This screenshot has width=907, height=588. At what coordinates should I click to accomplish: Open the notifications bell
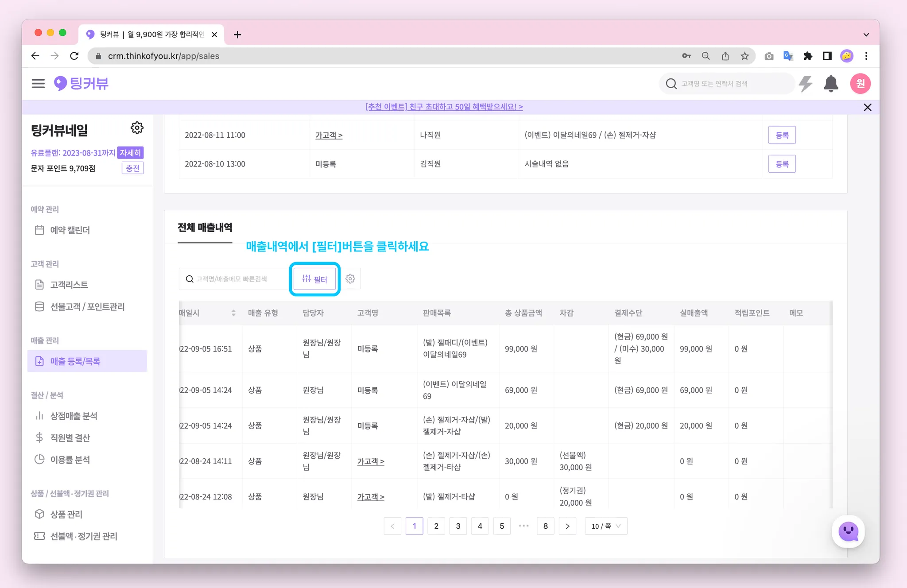831,84
